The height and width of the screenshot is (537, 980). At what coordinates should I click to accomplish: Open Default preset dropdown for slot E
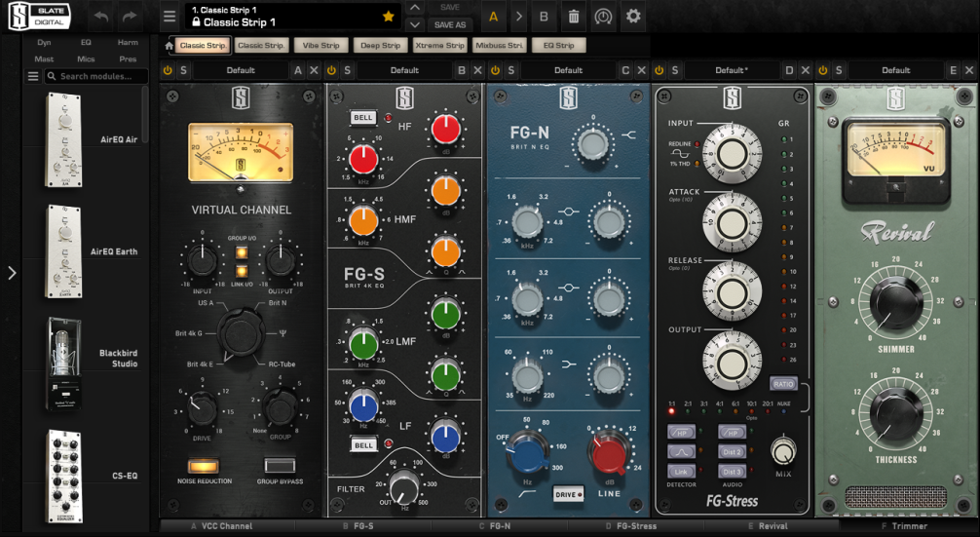click(895, 70)
